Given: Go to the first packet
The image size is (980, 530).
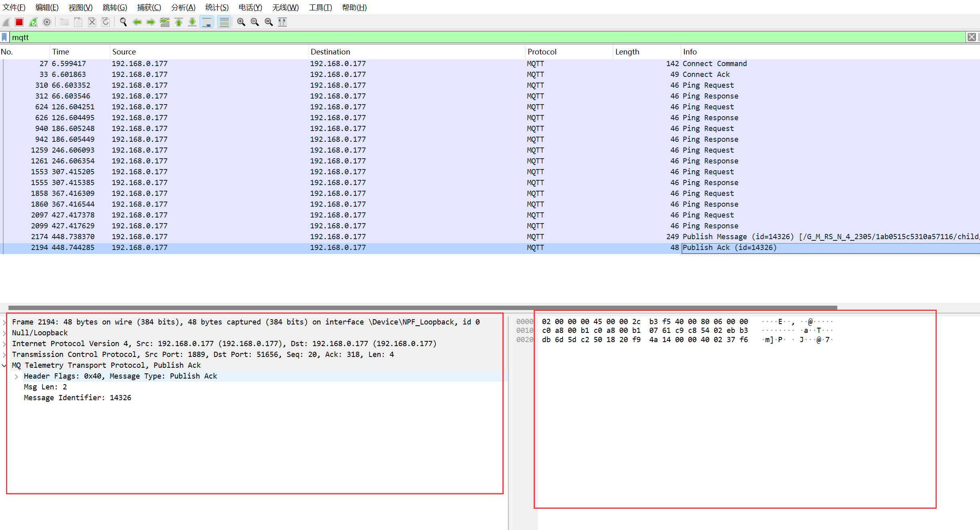Looking at the screenshot, I should [179, 22].
